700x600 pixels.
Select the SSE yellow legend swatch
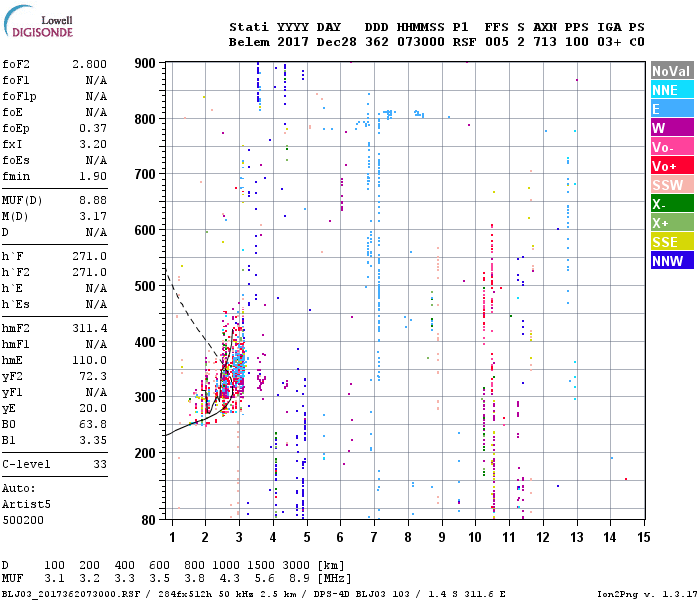click(672, 242)
